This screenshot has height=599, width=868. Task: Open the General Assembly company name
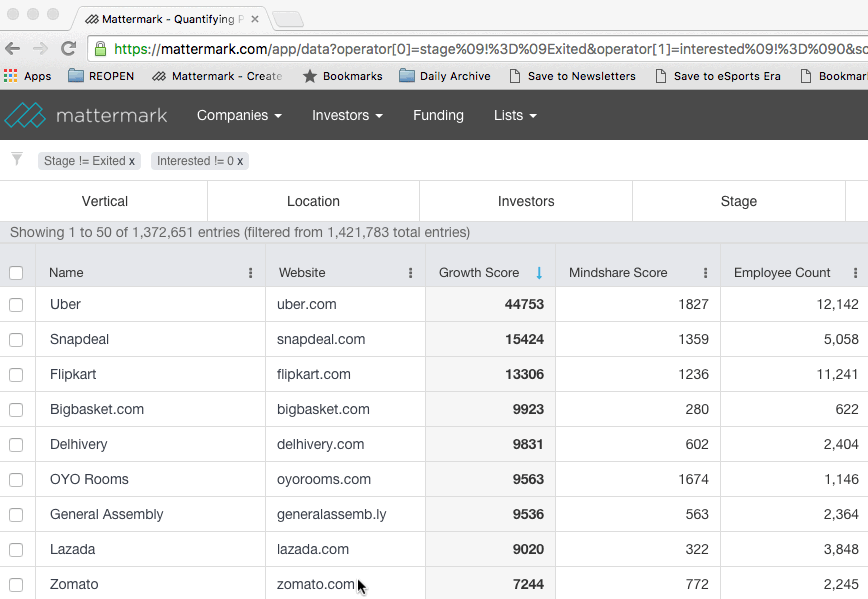click(x=107, y=514)
